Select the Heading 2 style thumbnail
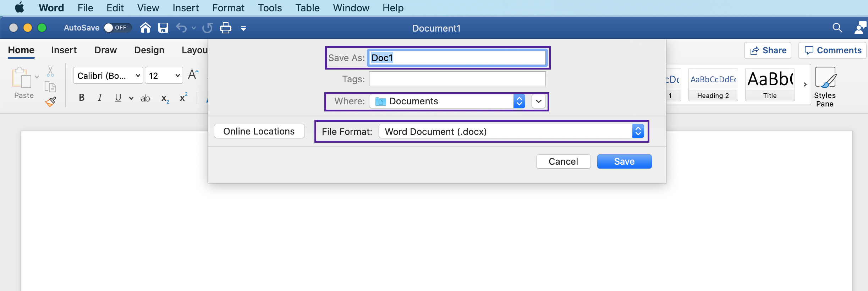Image resolution: width=868 pixels, height=291 pixels. [713, 85]
